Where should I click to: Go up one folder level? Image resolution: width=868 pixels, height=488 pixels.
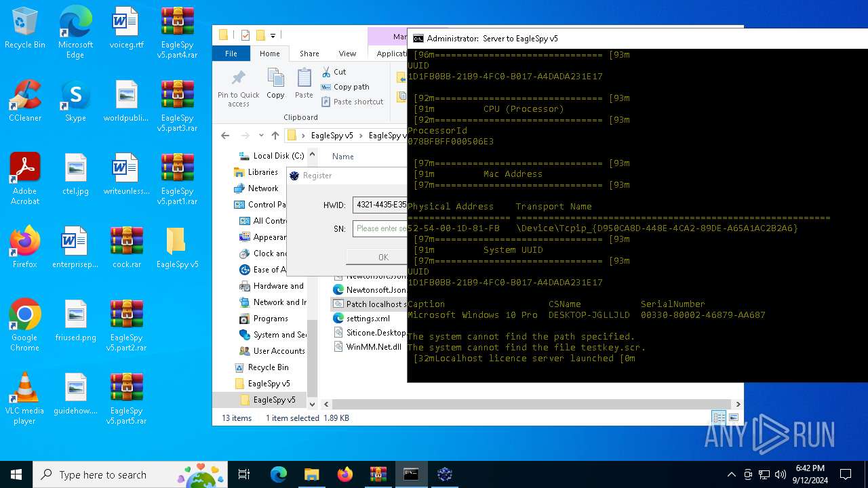[x=275, y=136]
